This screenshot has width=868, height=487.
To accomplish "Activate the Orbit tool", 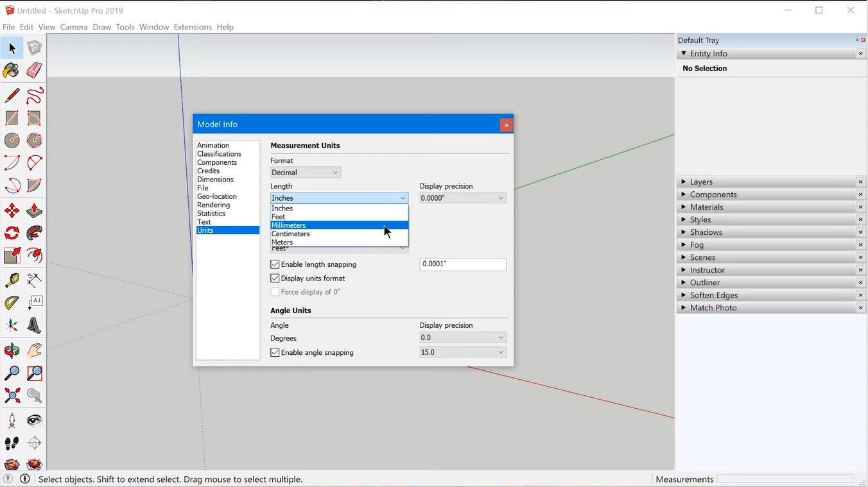I will 12,350.
